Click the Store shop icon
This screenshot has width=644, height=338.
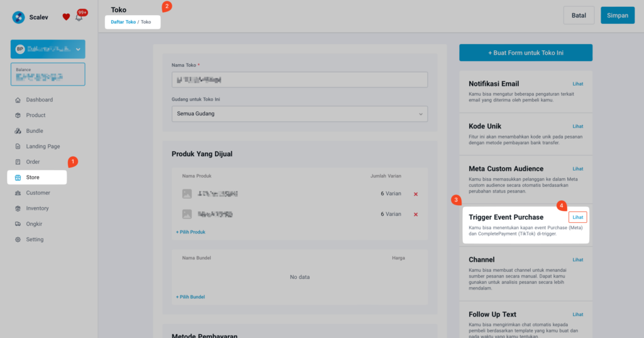point(18,177)
